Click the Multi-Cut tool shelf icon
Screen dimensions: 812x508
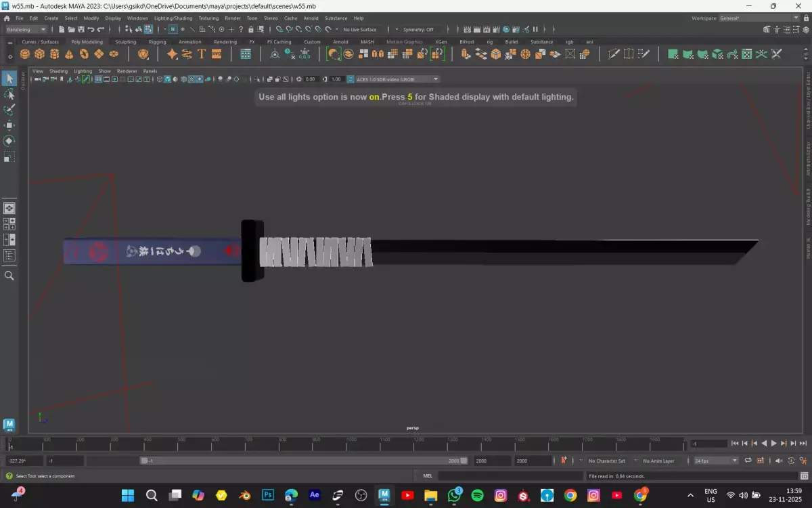pos(614,54)
